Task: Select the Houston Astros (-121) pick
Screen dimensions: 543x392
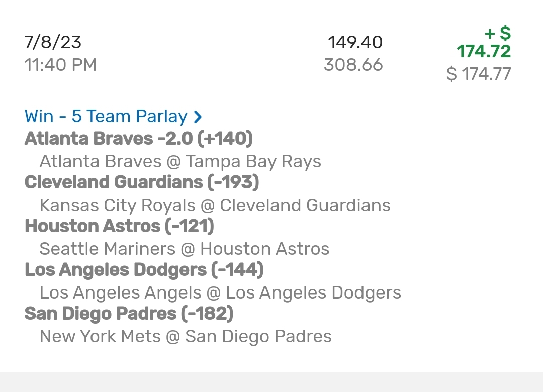Action: click(x=120, y=226)
